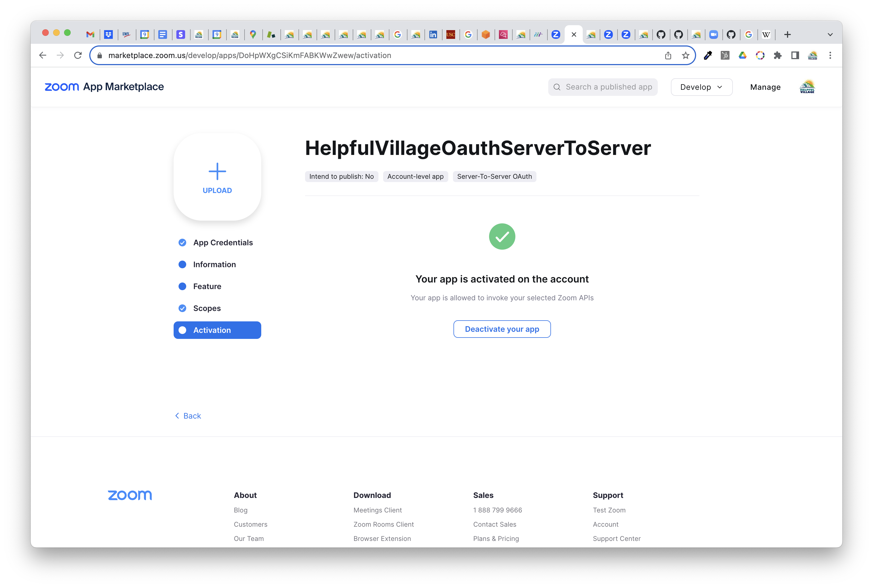873x588 pixels.
Task: Open the Support Center link
Action: pyautogui.click(x=617, y=538)
